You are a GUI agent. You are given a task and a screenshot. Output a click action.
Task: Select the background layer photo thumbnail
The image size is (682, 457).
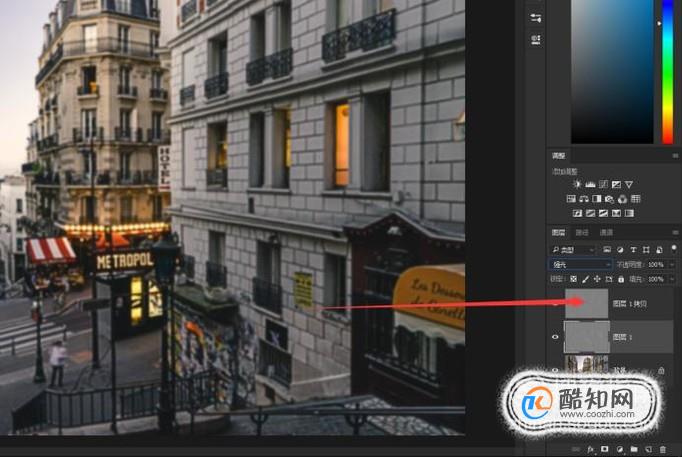(586, 364)
